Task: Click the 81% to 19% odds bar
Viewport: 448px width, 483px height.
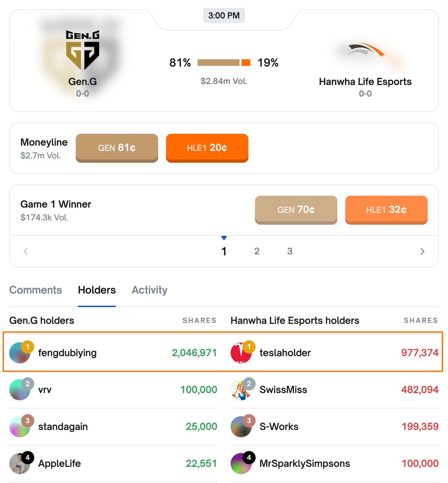Action: tap(224, 62)
